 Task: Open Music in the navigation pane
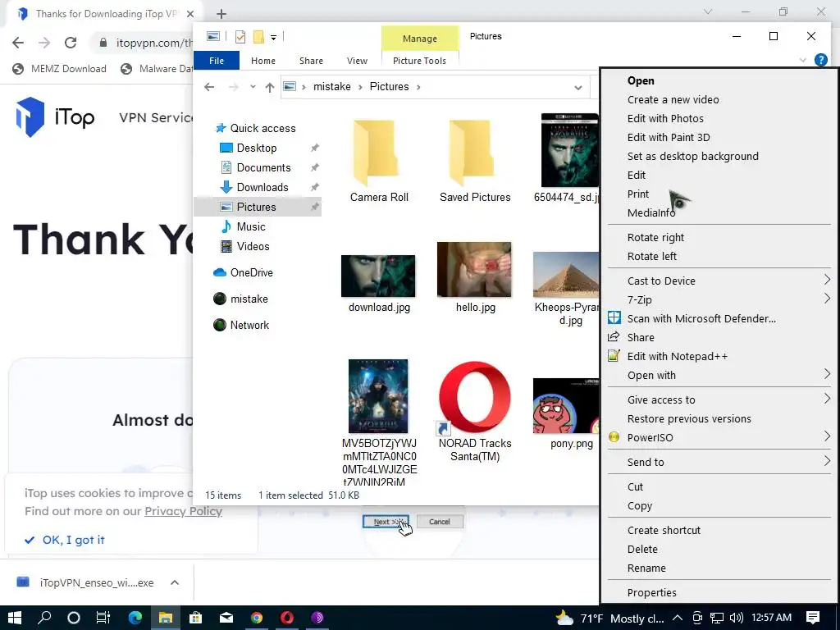pos(251,226)
